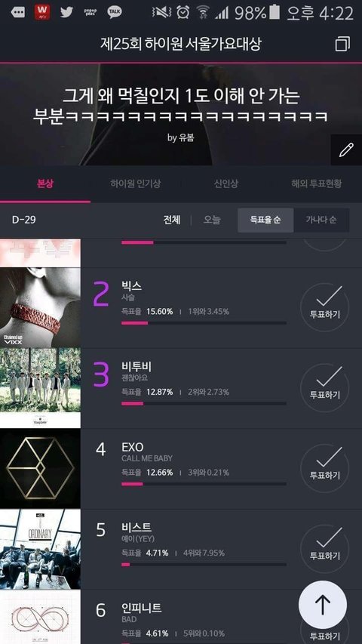This screenshot has width=362, height=644.
Task: Vote for EXO with the check button
Action: pyautogui.click(x=324, y=468)
